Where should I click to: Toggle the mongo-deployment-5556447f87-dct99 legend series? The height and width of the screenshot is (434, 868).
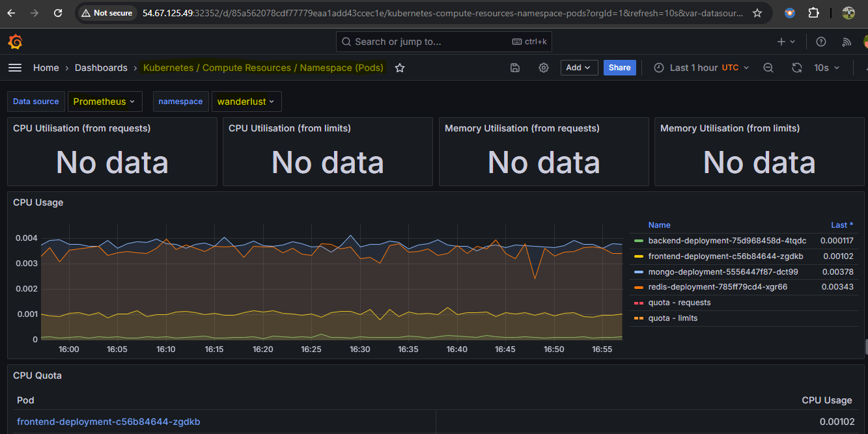coord(723,271)
